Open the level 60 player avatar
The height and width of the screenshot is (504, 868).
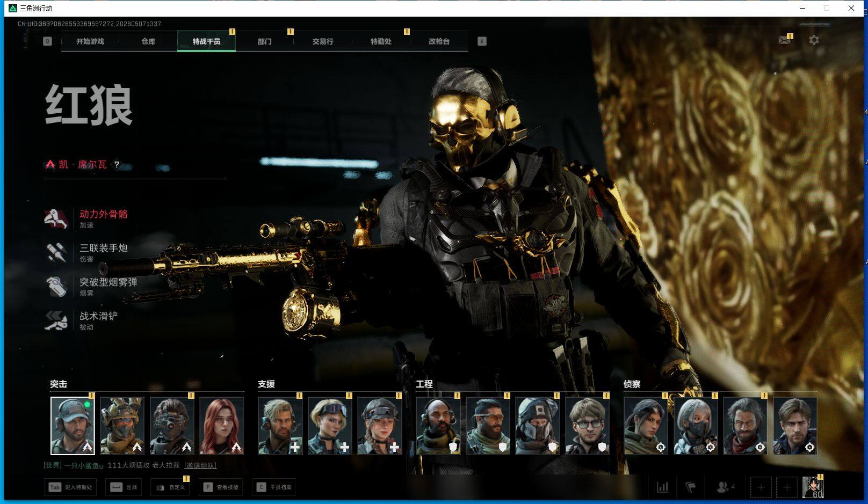tap(813, 487)
